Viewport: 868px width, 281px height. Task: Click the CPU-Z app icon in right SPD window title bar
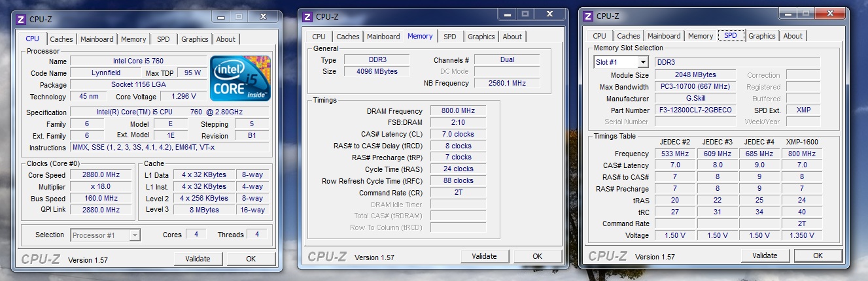point(587,16)
